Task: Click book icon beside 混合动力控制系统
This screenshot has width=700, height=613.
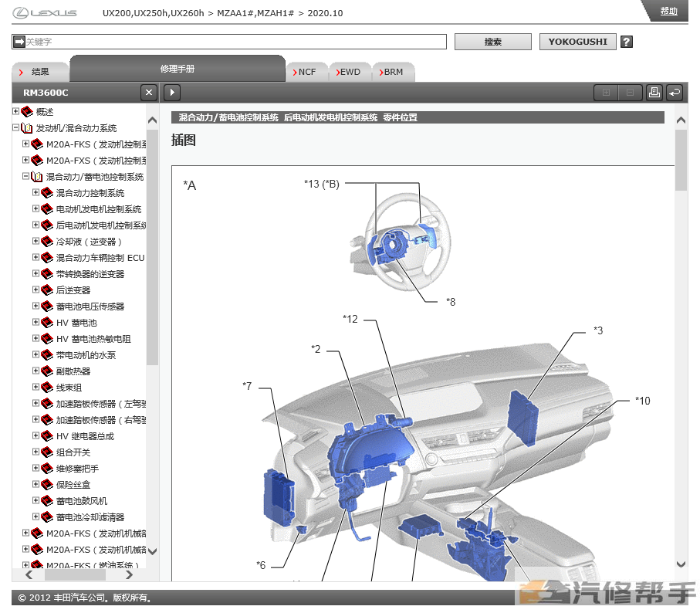Action: point(47,193)
